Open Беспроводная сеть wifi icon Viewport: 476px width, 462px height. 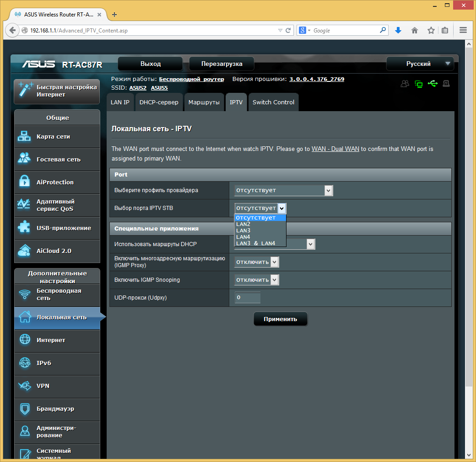25,294
